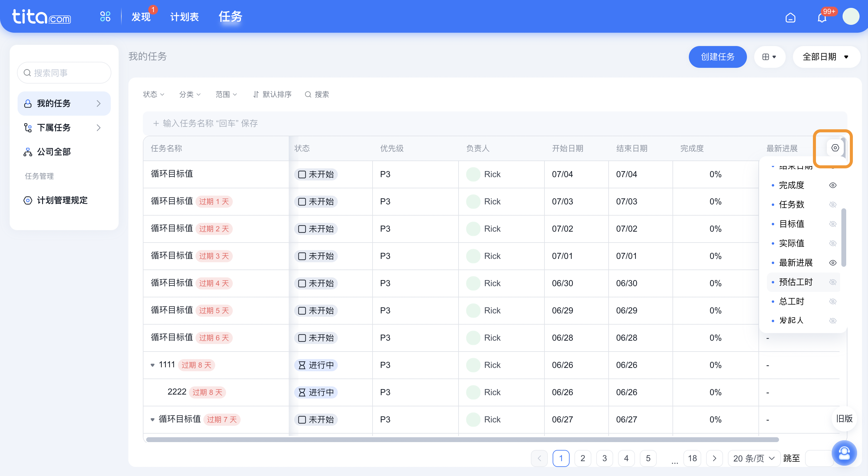Click the status icon of task 2222
868x476 pixels.
coord(302,392)
